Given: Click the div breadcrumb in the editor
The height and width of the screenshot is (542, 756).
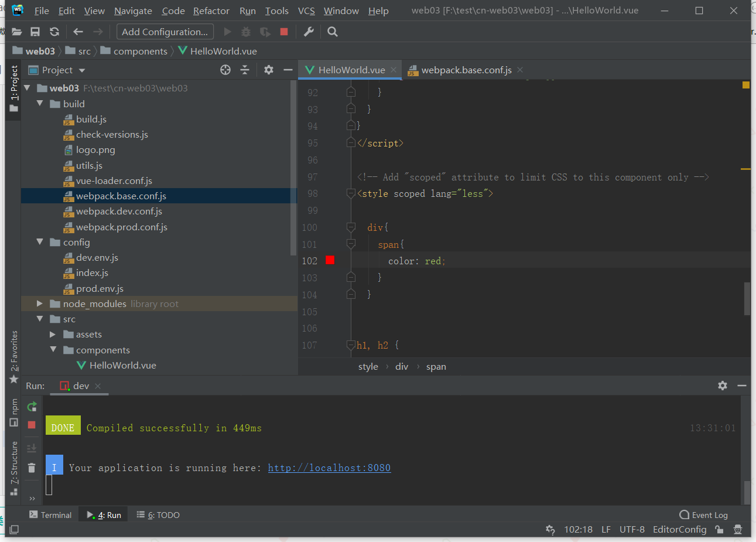Looking at the screenshot, I should 402,366.
